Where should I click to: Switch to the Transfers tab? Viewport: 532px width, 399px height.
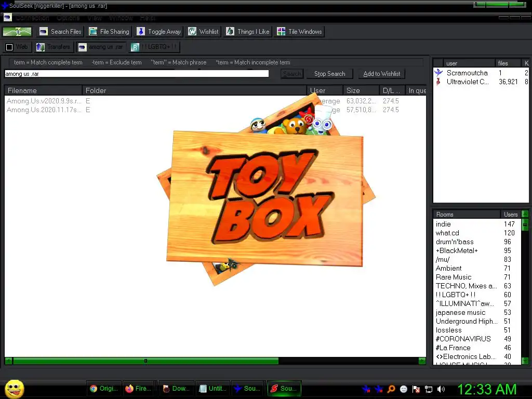pyautogui.click(x=54, y=47)
